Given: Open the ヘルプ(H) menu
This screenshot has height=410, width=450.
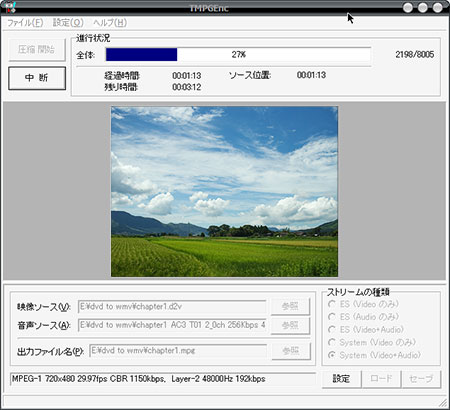Looking at the screenshot, I should click(x=110, y=23).
